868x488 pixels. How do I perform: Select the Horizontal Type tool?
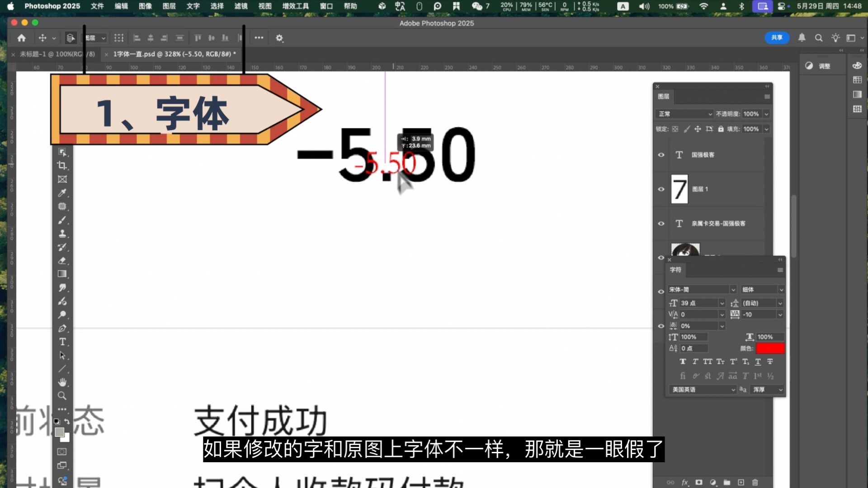[62, 342]
